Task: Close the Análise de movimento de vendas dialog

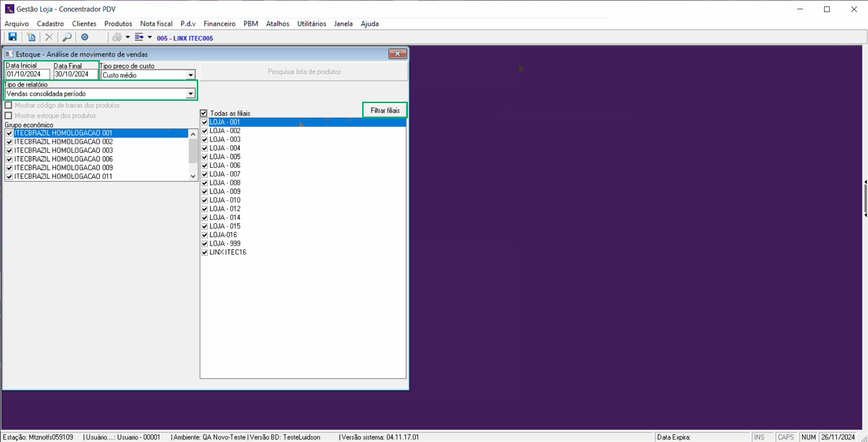Action: pyautogui.click(x=397, y=54)
